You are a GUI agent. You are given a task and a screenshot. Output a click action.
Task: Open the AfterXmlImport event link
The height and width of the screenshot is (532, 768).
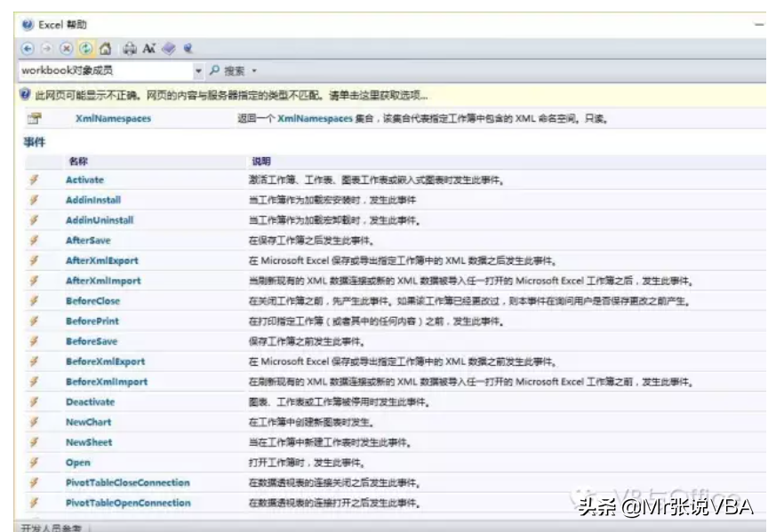103,281
